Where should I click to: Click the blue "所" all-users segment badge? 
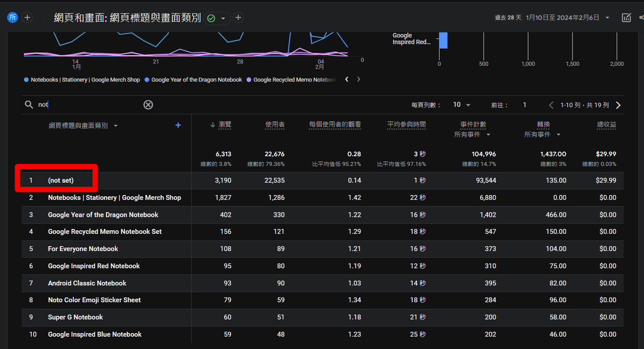click(12, 18)
